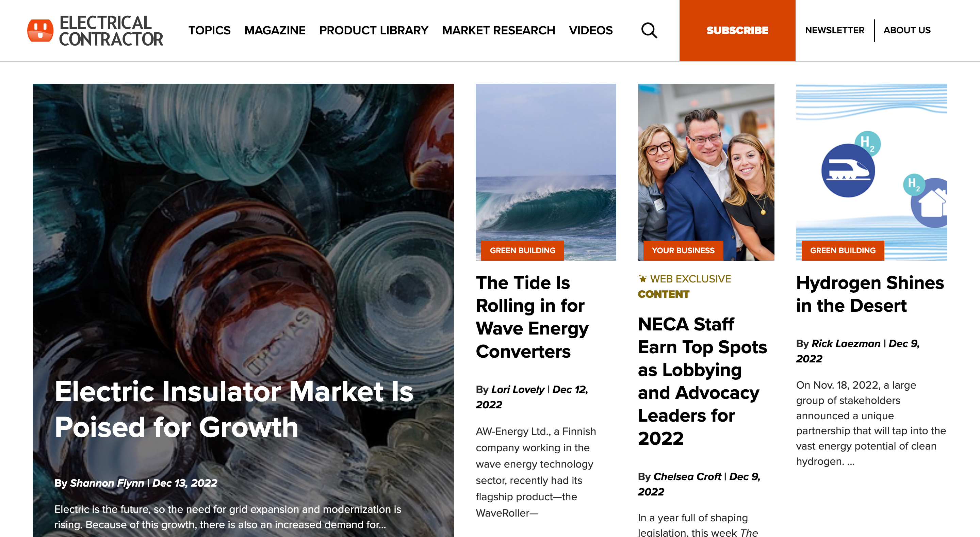Open the Videos page
980x537 pixels.
590,30
